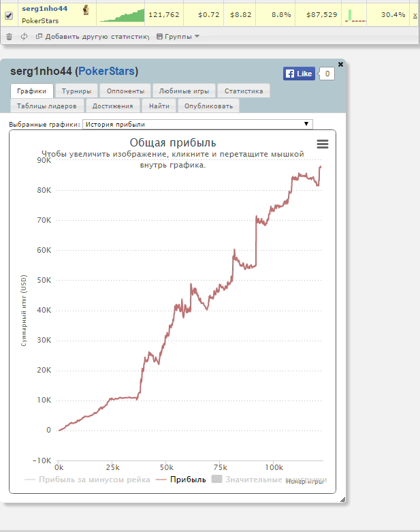Expand the 'Группы' dropdown

[x=178, y=37]
